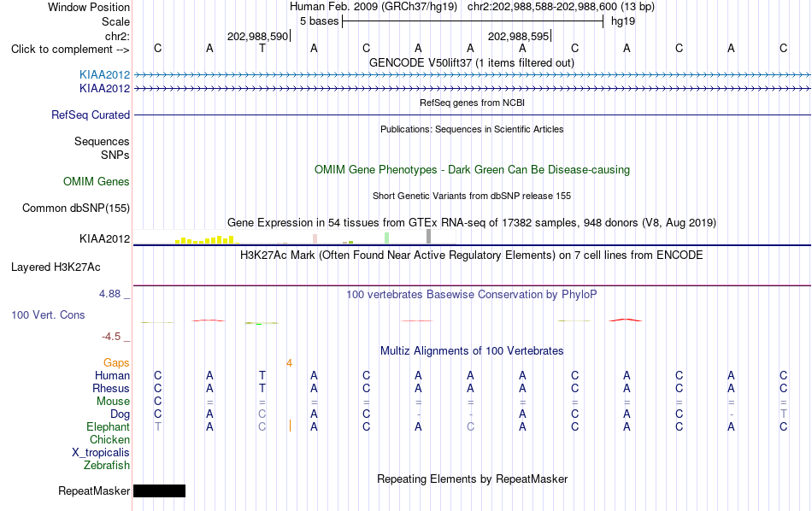The width and height of the screenshot is (812, 511).
Task: Click the T base in the sequence row
Action: [262, 49]
